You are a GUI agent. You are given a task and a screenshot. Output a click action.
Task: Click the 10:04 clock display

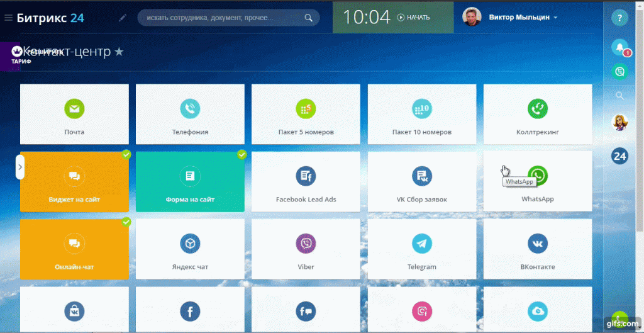pos(366,17)
